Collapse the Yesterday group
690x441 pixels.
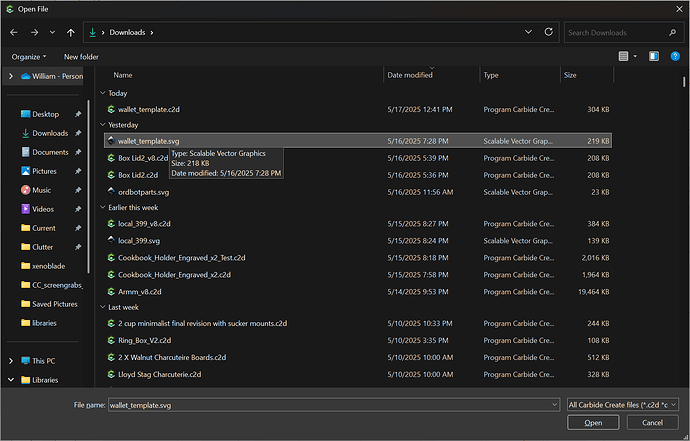tap(103, 125)
